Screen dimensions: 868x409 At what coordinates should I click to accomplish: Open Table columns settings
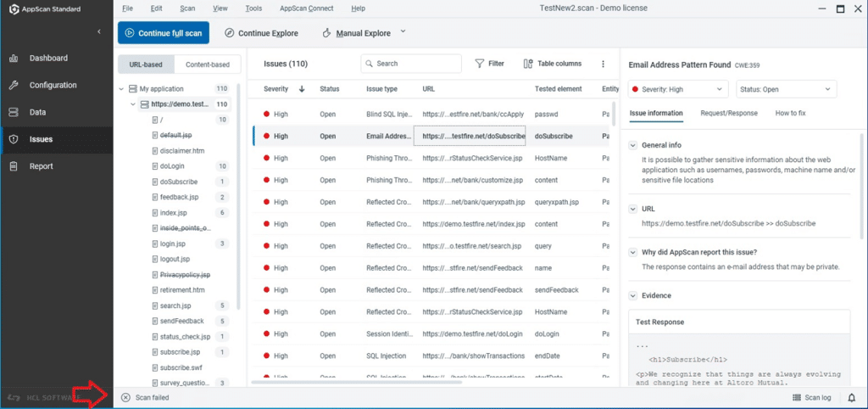(553, 64)
